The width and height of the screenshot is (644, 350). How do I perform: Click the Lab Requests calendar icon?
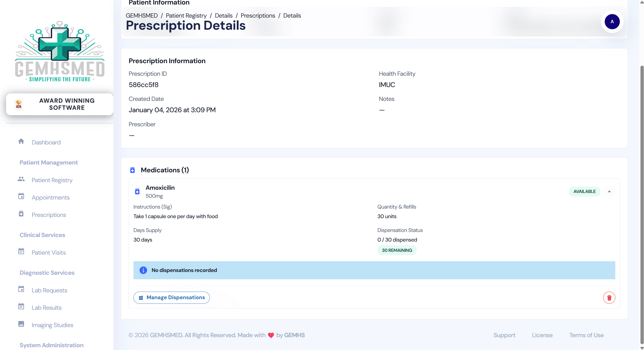(21, 289)
